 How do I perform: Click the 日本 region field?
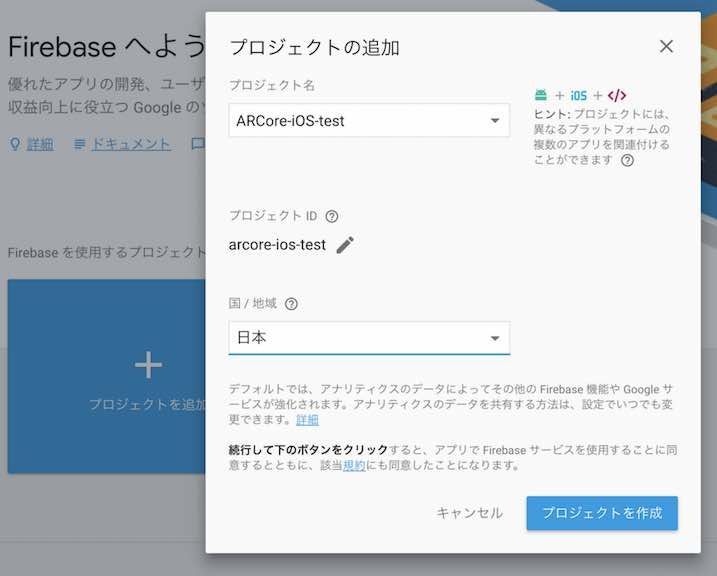coord(369,338)
